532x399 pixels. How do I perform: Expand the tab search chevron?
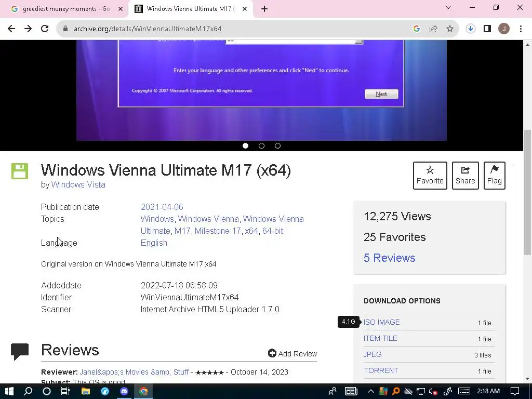tap(448, 7)
